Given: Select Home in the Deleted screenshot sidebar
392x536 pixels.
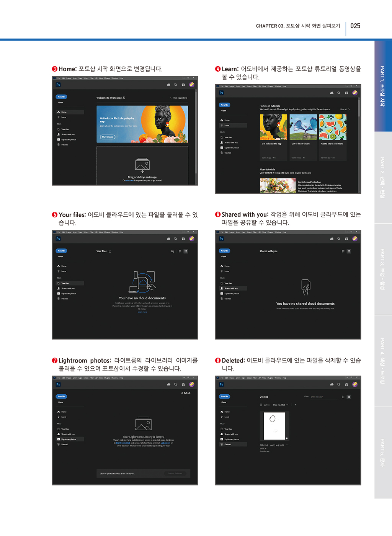Looking at the screenshot, I should point(233,412).
